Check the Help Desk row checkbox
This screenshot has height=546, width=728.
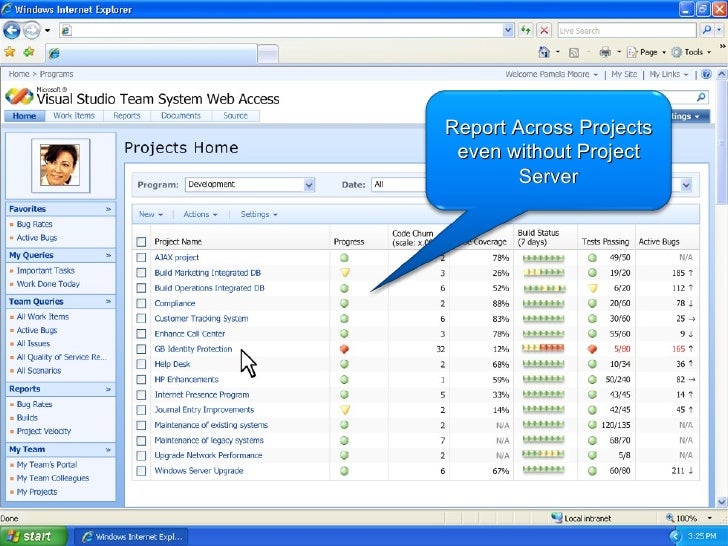tap(141, 364)
